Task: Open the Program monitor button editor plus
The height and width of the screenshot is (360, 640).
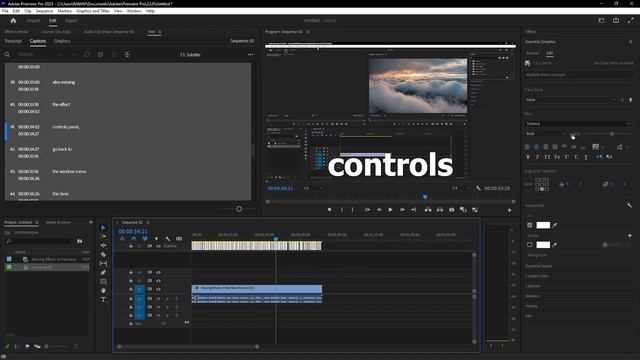Action: [x=509, y=210]
